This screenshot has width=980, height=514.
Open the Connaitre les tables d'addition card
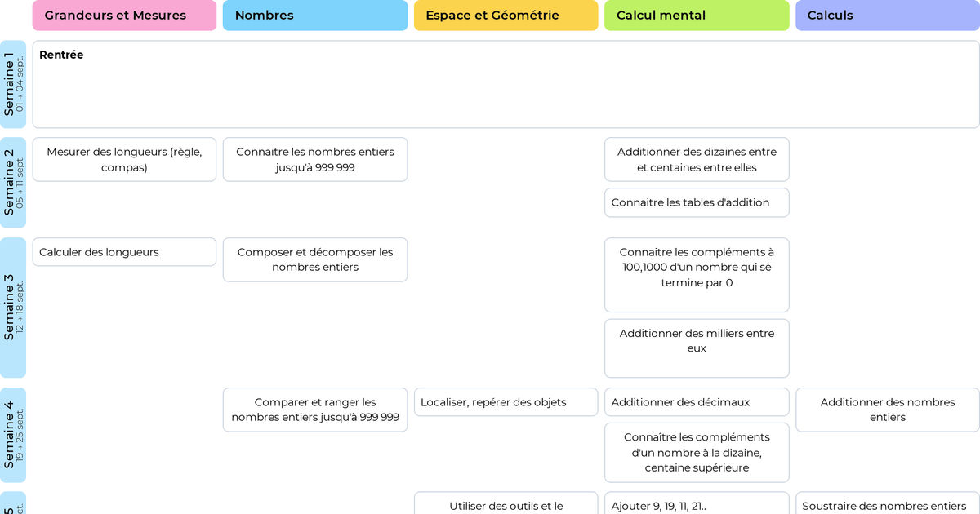coord(697,202)
